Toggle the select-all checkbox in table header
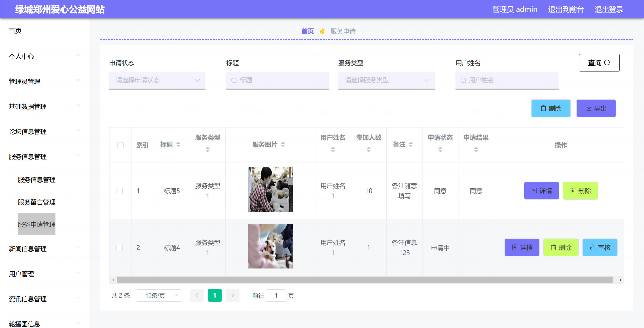Image resolution: width=644 pixels, height=328 pixels. (121, 145)
